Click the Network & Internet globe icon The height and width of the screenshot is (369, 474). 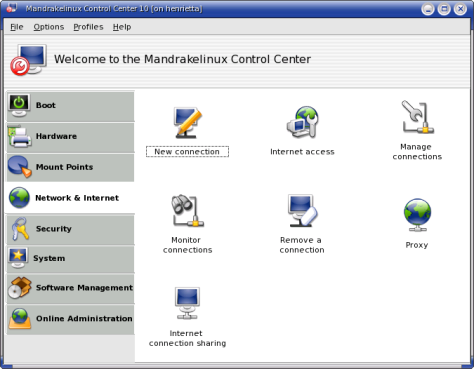[x=19, y=198]
